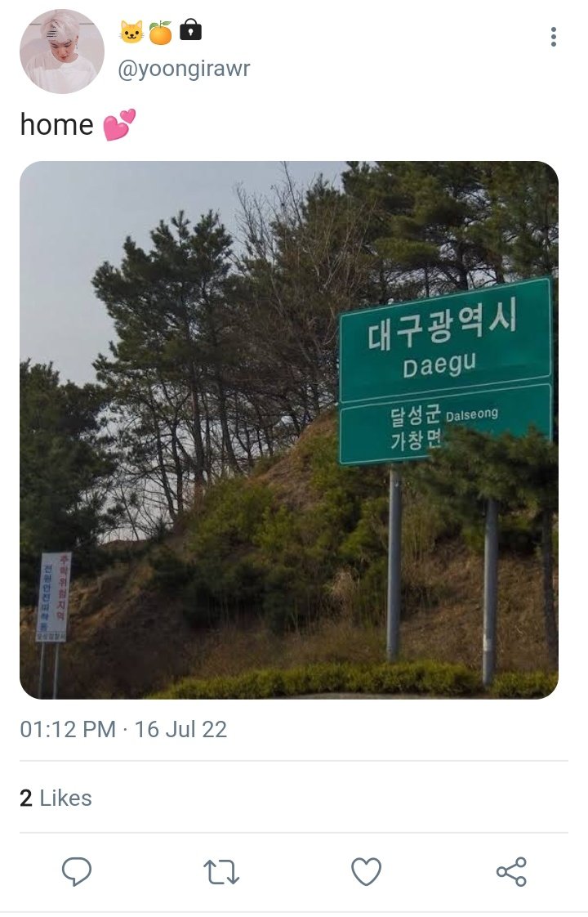
Task: Click the @yoongirawr username handle
Action: point(184,69)
